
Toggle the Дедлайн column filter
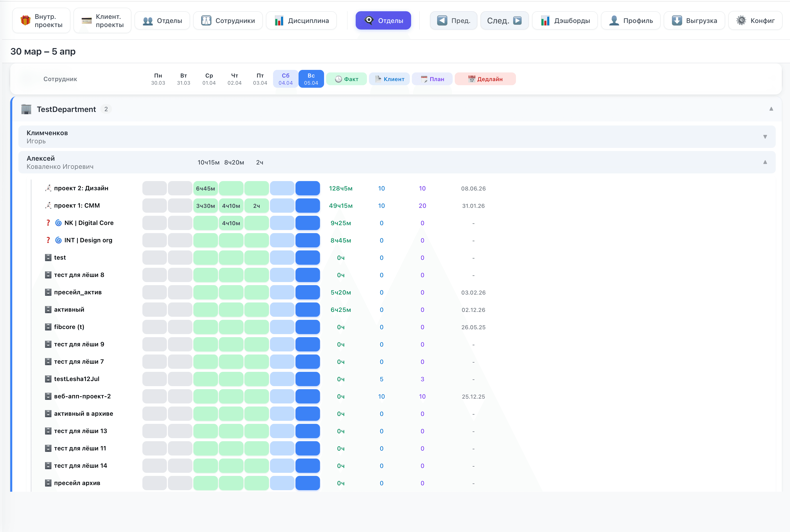[485, 79]
